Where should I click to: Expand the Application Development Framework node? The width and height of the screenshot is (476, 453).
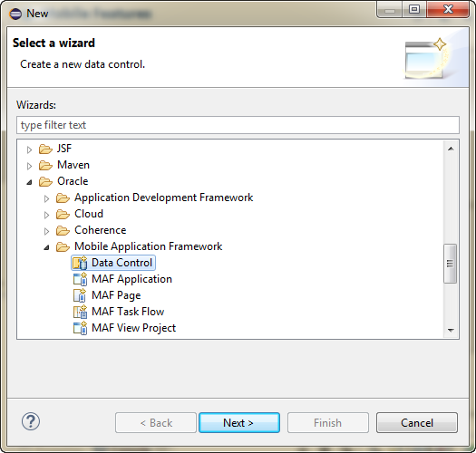(47, 198)
